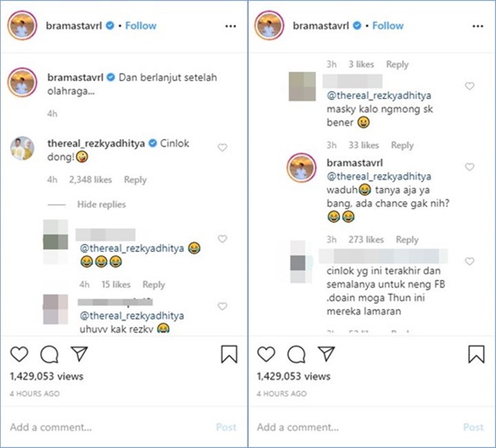Like the post in the left panel
The height and width of the screenshot is (448, 496).
click(x=19, y=354)
